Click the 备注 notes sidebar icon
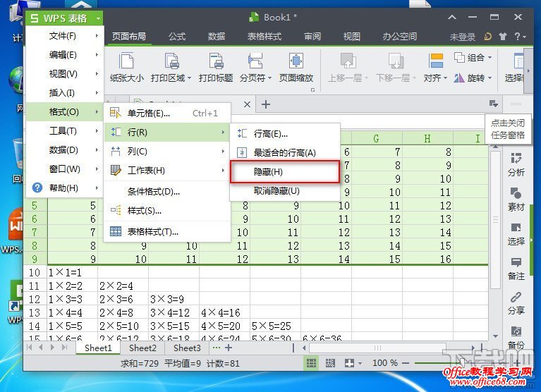This screenshot has width=541, height=392. pyautogui.click(x=516, y=268)
